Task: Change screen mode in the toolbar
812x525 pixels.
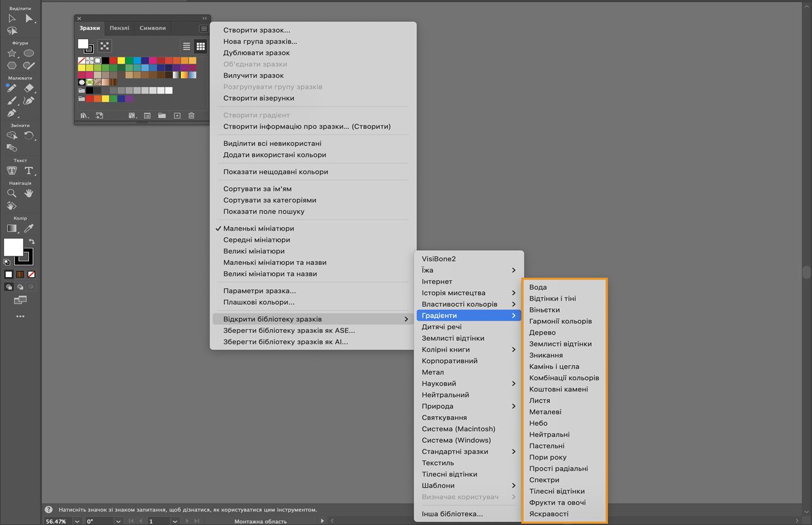Action: tap(20, 300)
